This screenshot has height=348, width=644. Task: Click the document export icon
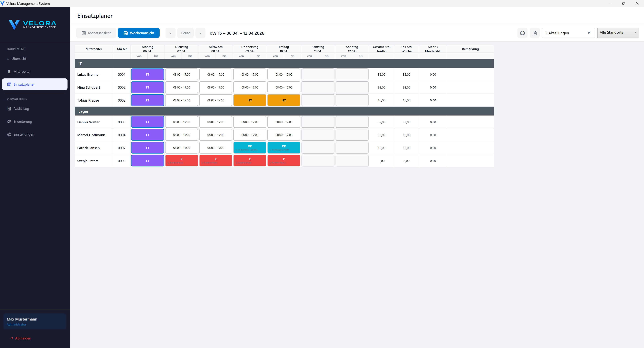pyautogui.click(x=535, y=33)
